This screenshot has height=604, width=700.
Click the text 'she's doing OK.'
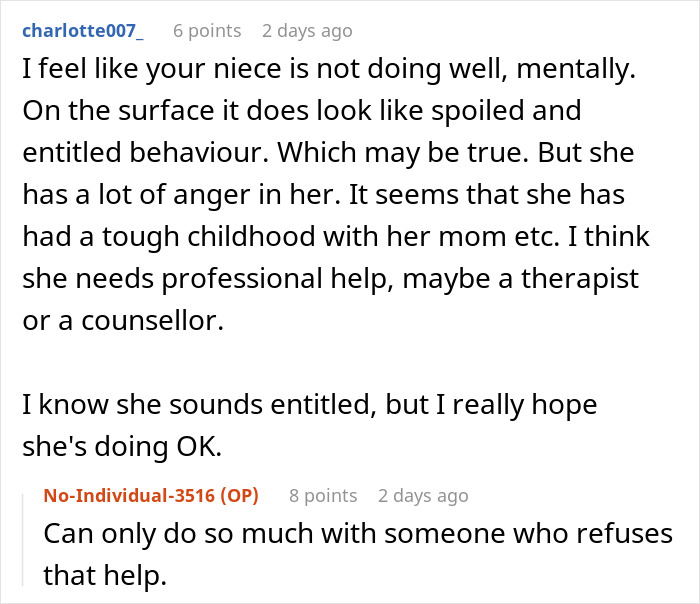coord(122,446)
